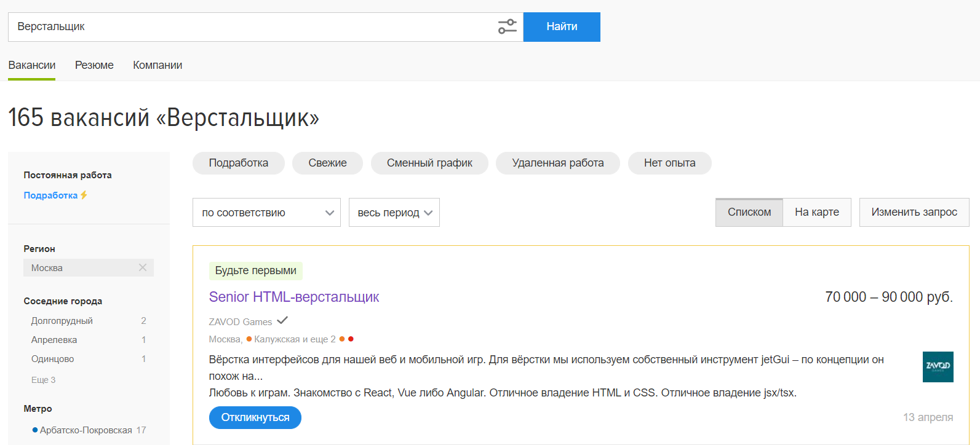
Task: Apply the Сменный график filter chip
Action: click(x=429, y=163)
